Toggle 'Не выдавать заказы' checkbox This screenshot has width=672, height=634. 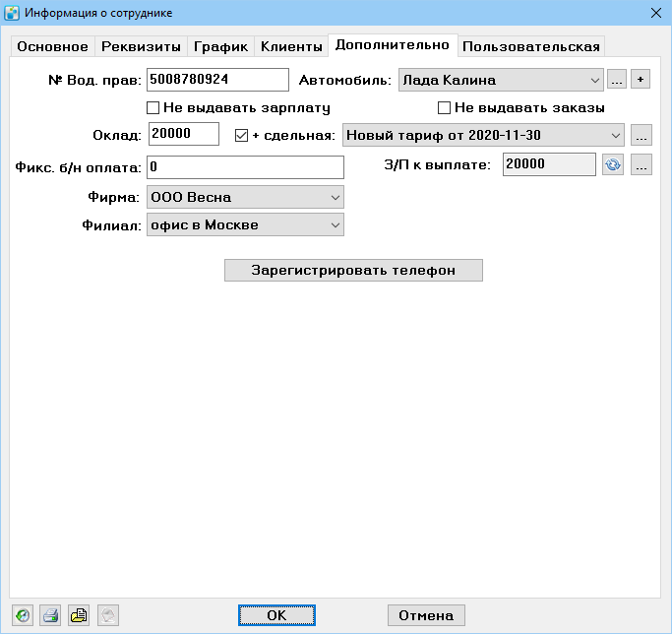(444, 107)
